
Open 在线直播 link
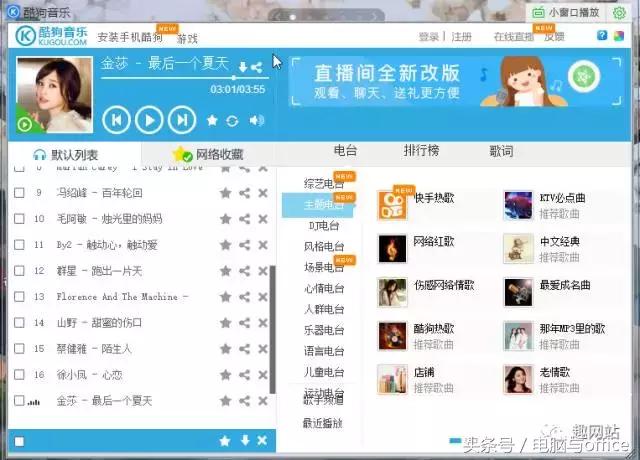[x=513, y=37]
